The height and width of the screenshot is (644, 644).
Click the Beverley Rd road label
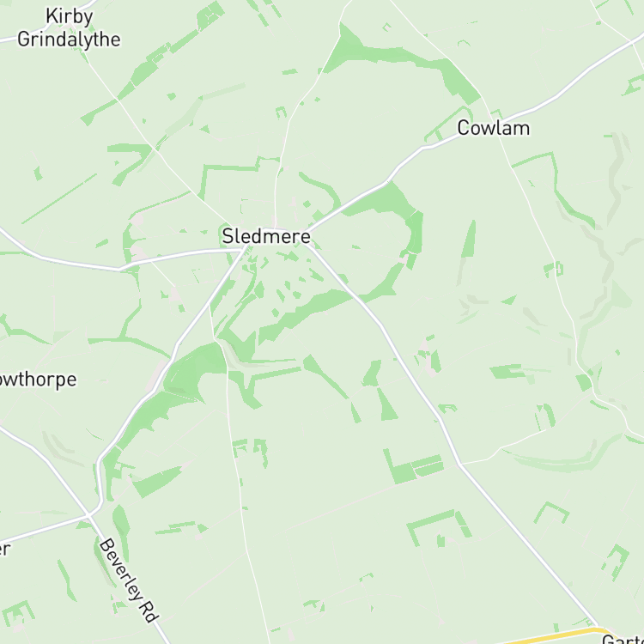coord(129,580)
